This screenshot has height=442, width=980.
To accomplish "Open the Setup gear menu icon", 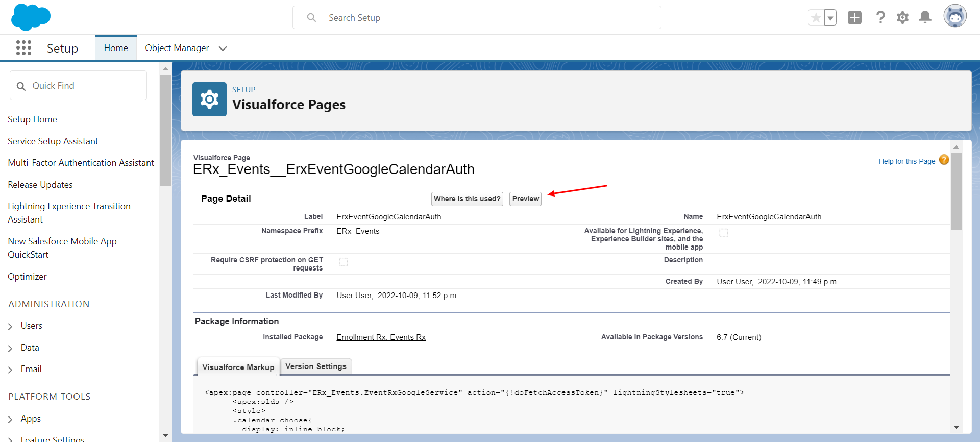I will [902, 18].
